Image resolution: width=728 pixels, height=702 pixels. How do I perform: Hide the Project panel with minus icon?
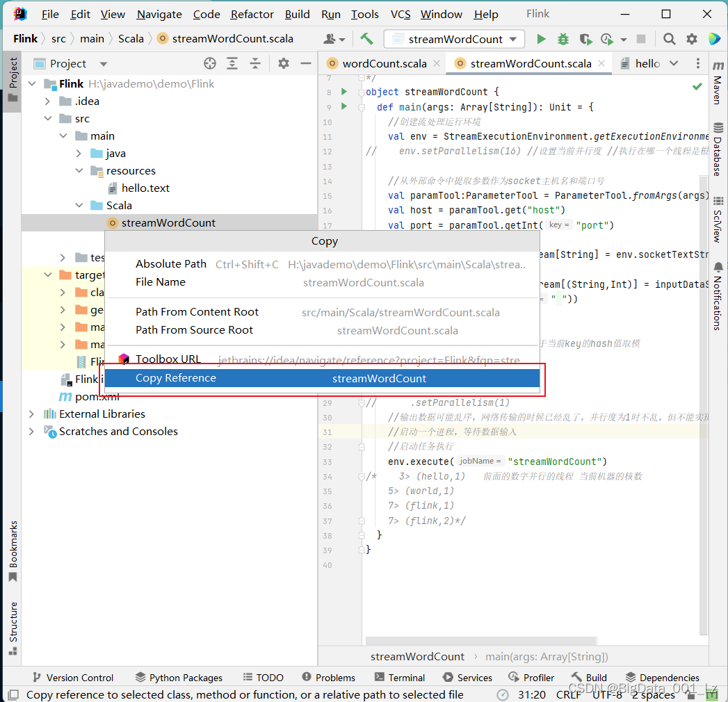click(x=305, y=63)
